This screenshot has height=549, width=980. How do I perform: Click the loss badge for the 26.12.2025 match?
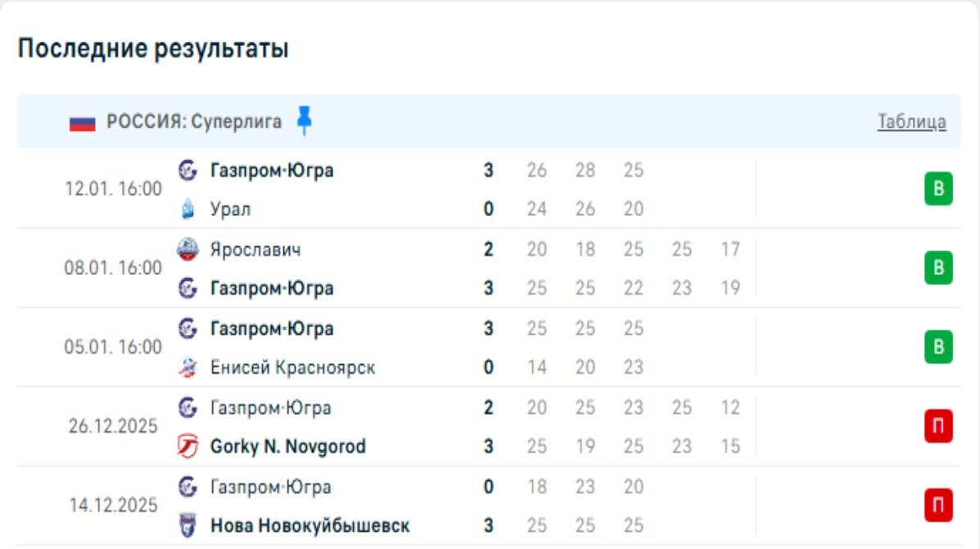938,427
